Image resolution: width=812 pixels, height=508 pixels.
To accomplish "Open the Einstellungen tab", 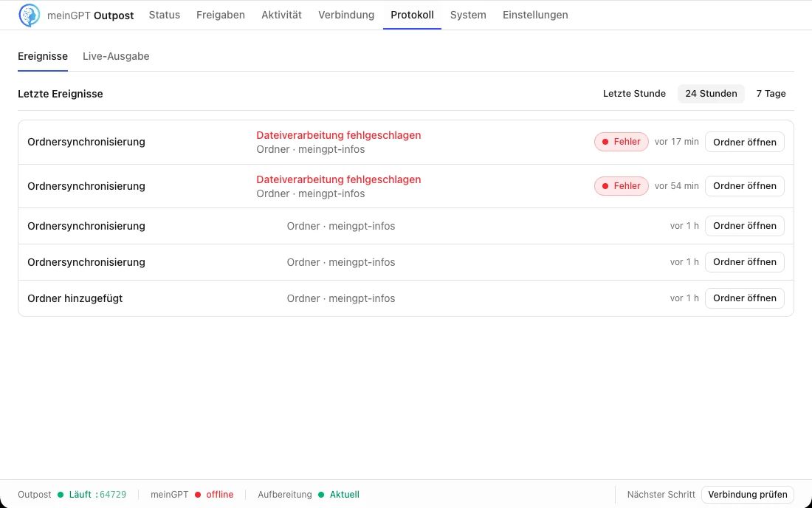I will pyautogui.click(x=535, y=15).
